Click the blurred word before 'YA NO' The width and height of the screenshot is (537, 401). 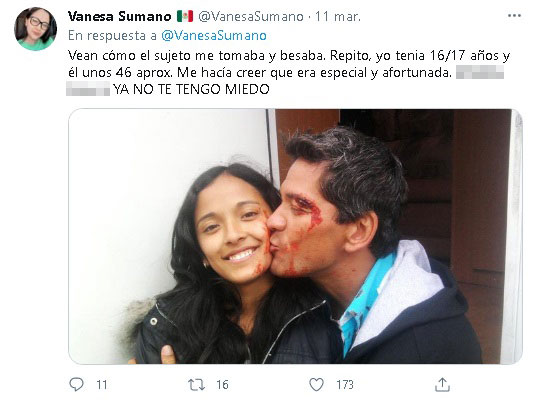pos(88,89)
